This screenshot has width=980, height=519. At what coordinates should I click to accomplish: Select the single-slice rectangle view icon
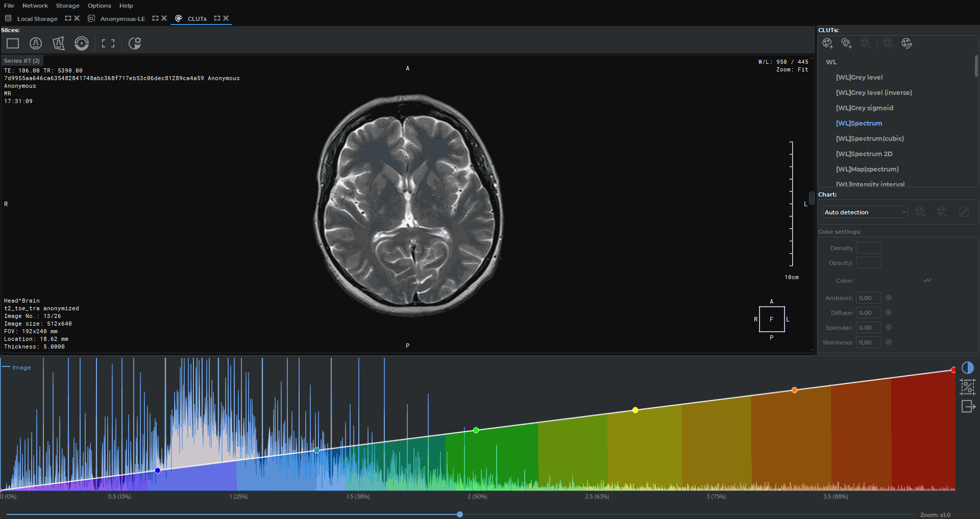[x=13, y=43]
